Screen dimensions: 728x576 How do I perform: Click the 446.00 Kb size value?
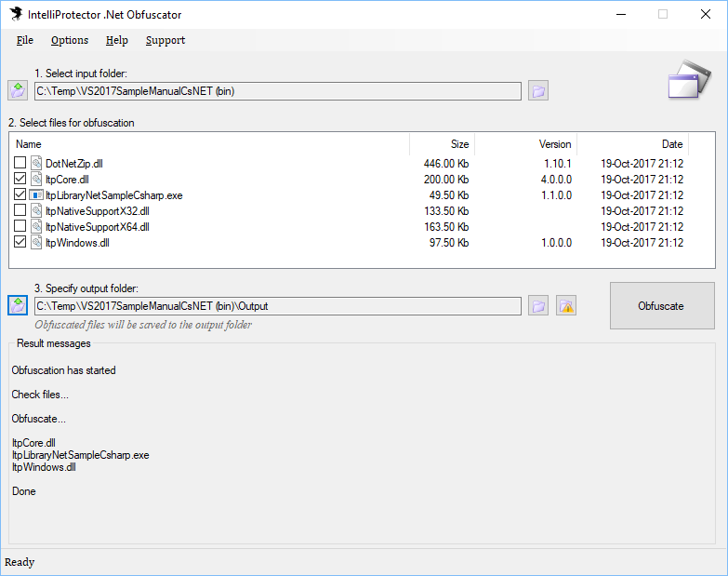pos(446,164)
